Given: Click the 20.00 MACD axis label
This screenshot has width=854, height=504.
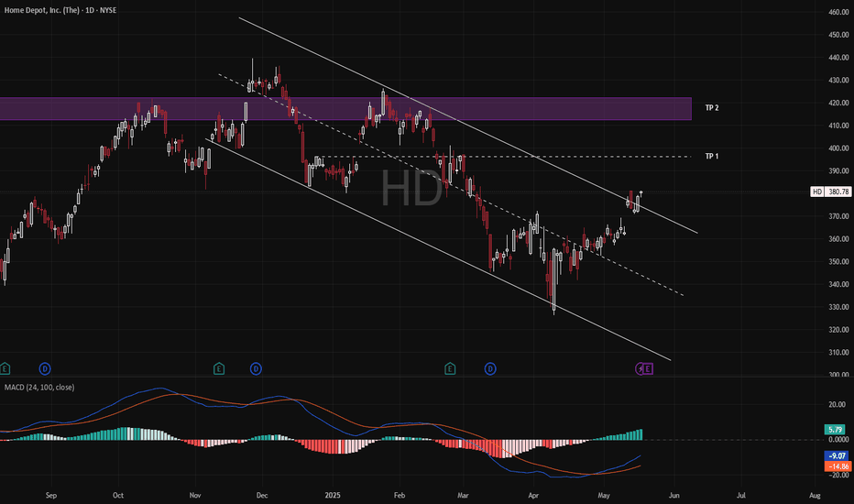Looking at the screenshot, I should click(838, 404).
